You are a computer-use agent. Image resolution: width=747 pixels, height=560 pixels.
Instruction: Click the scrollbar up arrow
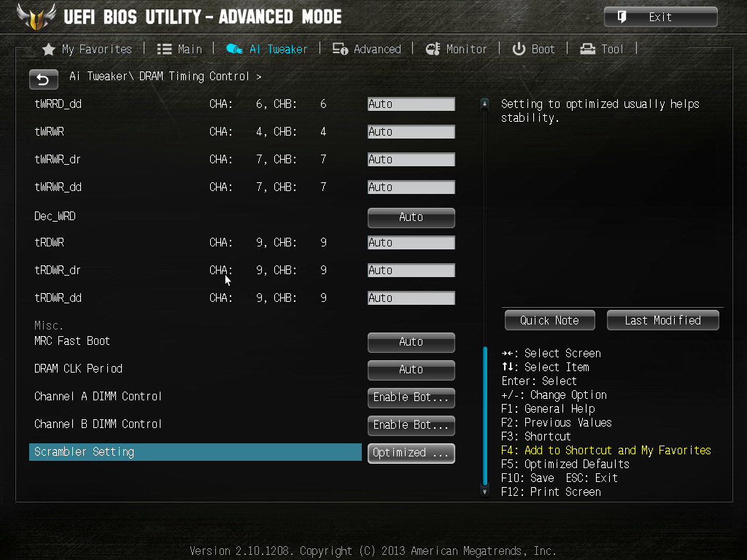point(484,104)
